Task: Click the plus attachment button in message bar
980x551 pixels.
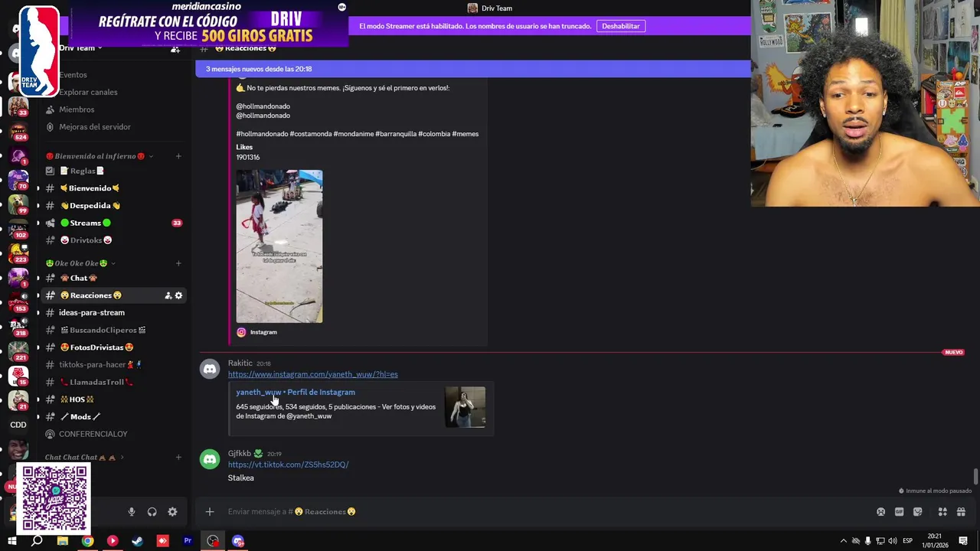Action: point(210,512)
